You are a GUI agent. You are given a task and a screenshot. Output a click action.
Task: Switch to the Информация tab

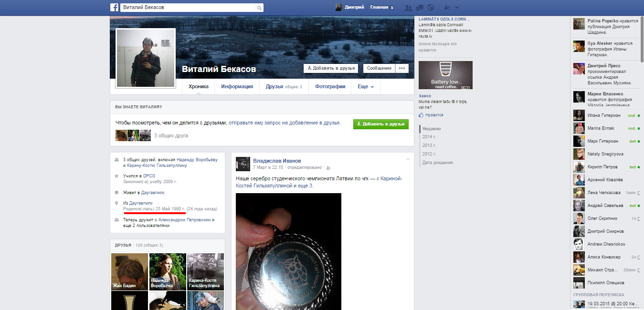237,87
